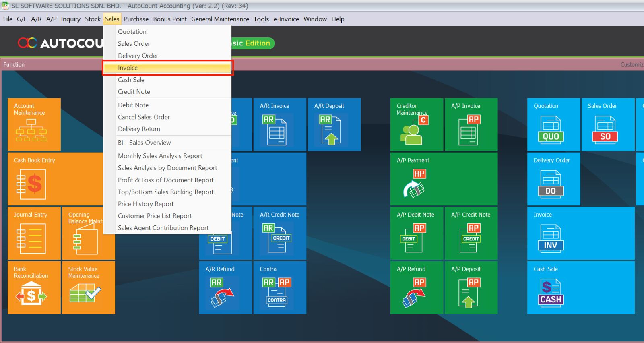Image resolution: width=644 pixels, height=343 pixels.
Task: Choose Credit Note in Sales menu
Action: [134, 92]
